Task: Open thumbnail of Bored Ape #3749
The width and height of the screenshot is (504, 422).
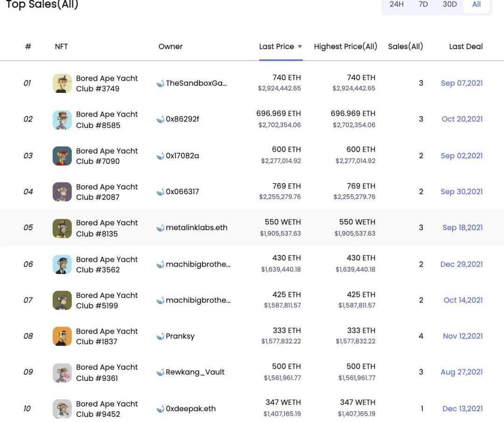Action: point(62,83)
